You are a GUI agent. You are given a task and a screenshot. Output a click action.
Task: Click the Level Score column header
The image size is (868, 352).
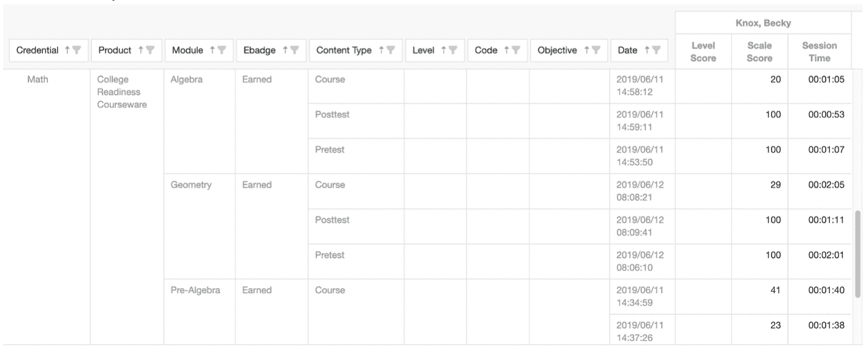tap(704, 52)
